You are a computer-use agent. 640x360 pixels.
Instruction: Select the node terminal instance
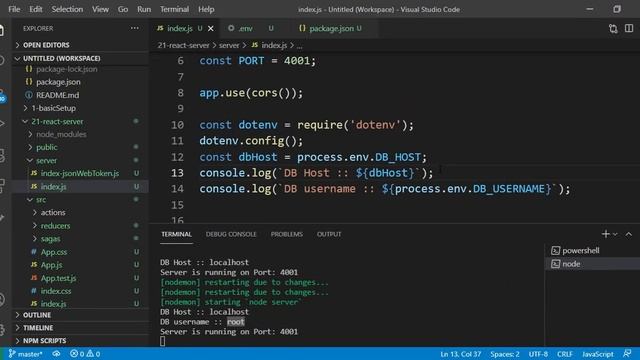point(593,264)
